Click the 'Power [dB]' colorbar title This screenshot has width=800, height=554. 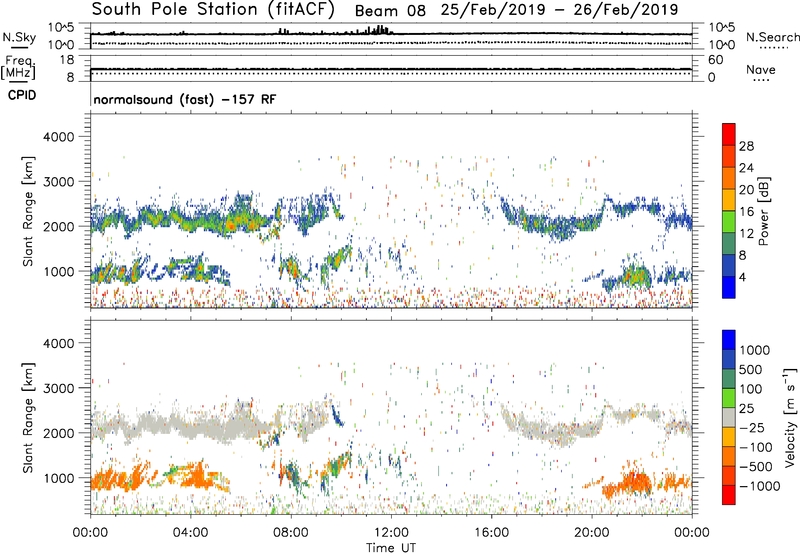point(764,211)
